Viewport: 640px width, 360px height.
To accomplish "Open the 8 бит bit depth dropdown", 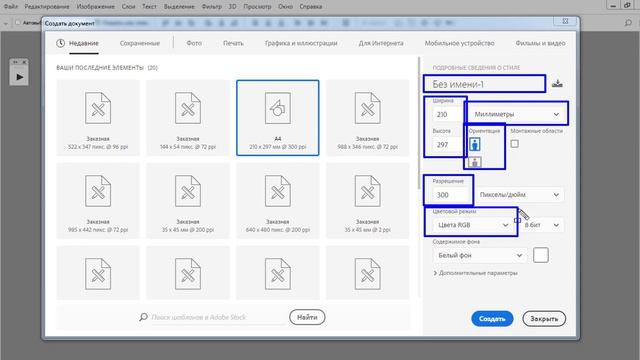I will click(541, 225).
